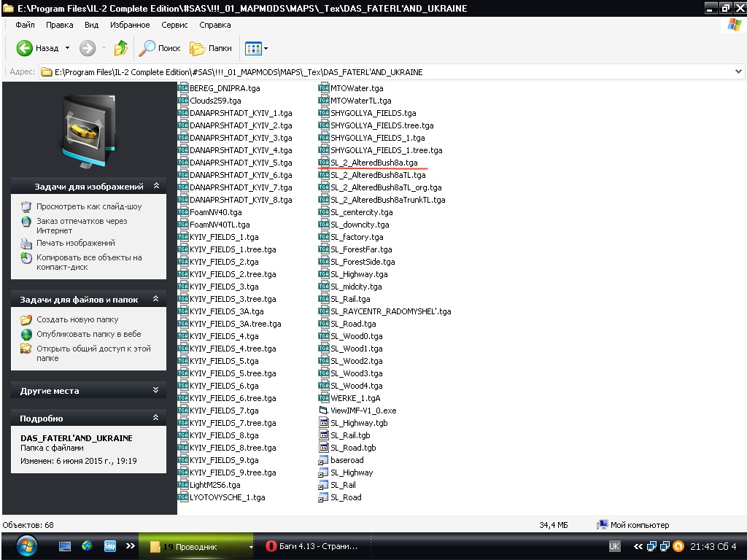Go up one folder level icon
This screenshot has height=560, width=747.
121,48
